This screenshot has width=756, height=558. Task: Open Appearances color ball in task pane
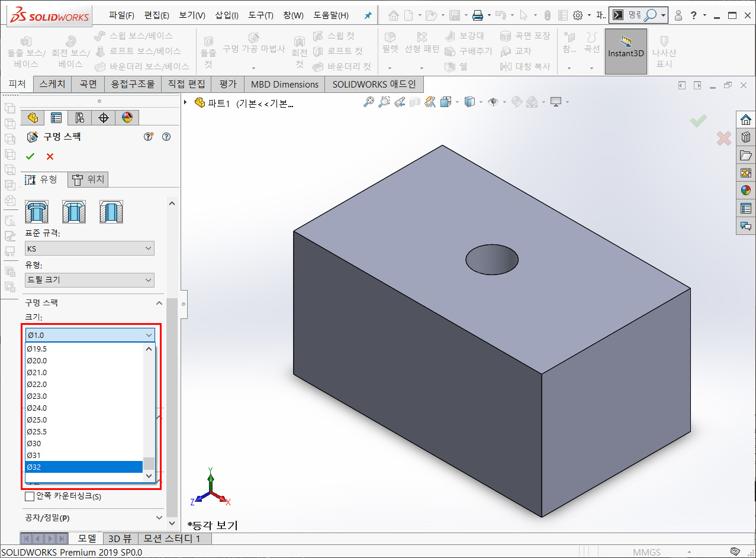[745, 191]
